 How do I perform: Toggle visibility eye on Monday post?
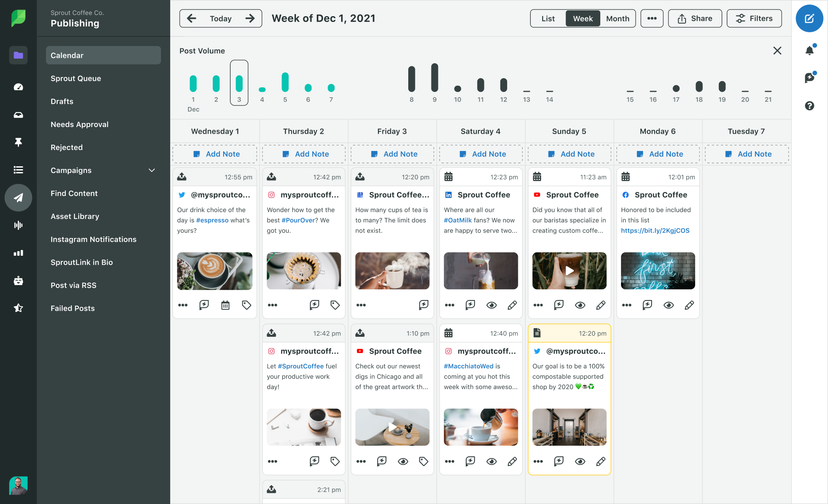669,305
